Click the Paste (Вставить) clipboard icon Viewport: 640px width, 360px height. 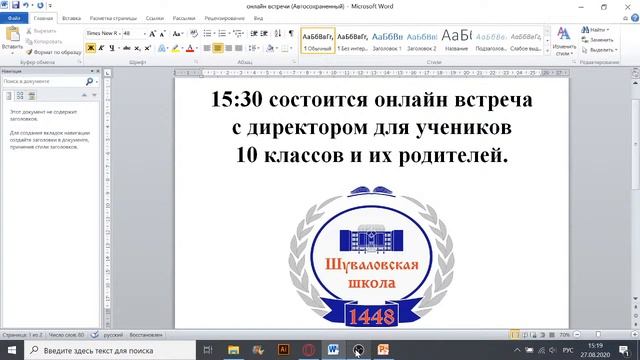coord(12,34)
